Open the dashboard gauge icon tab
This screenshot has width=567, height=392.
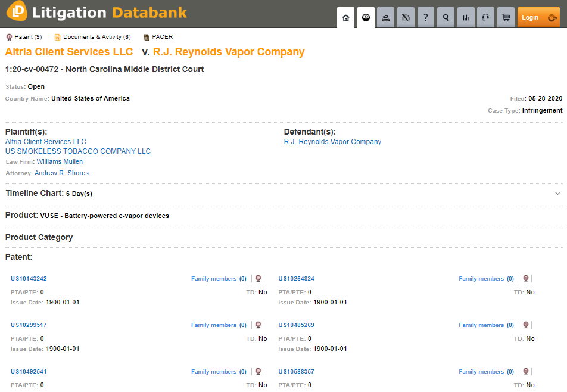tap(366, 17)
